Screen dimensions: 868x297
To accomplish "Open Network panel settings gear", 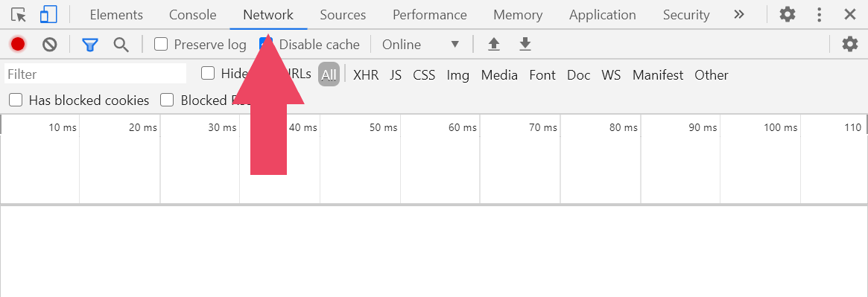I will click(x=849, y=44).
